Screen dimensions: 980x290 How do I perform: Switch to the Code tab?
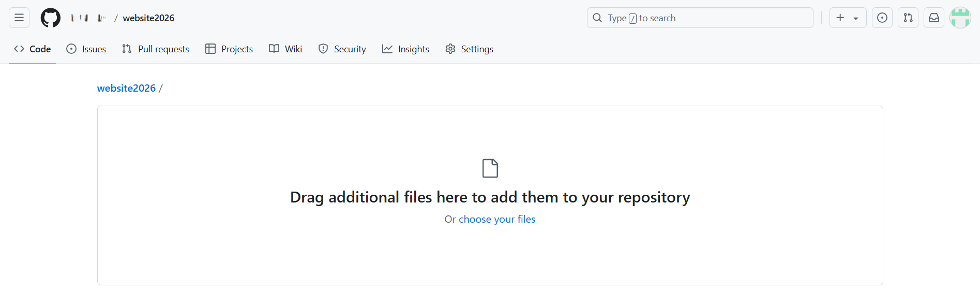[x=33, y=49]
